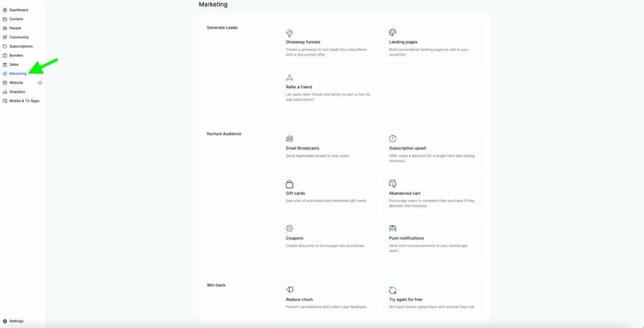Click 'Send short announcements' description text
Viewport: 644px width, 328px height.
pos(428,248)
